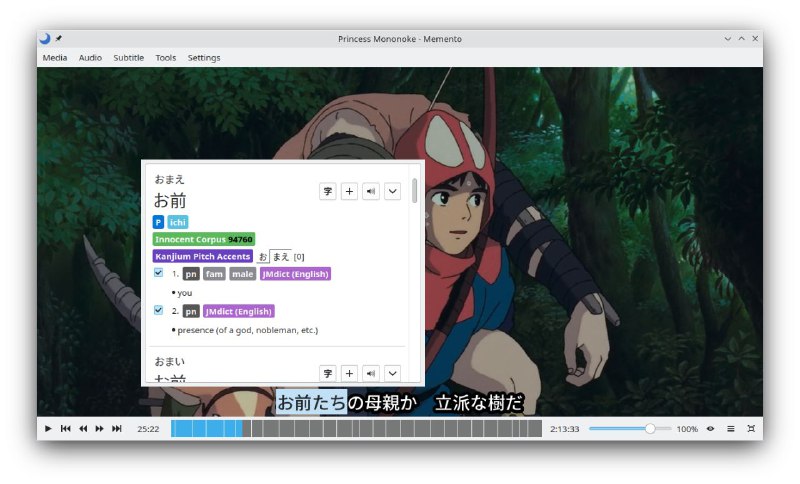The height and width of the screenshot is (484, 800).
Task: Click the kanji (字) button for おまえ entry
Action: click(x=328, y=191)
